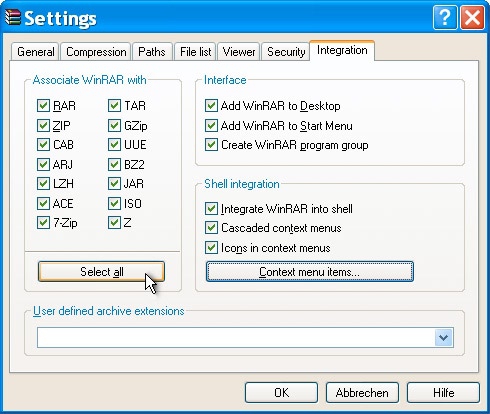
Task: Select the Integration tab
Action: point(342,51)
